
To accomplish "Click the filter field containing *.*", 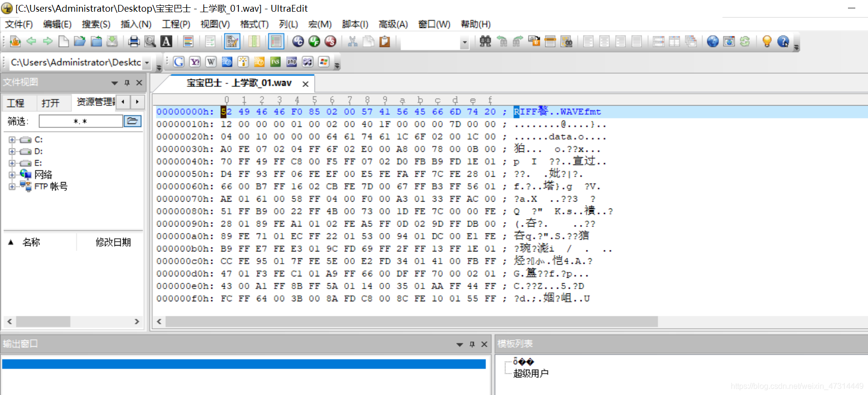I will tap(81, 121).
